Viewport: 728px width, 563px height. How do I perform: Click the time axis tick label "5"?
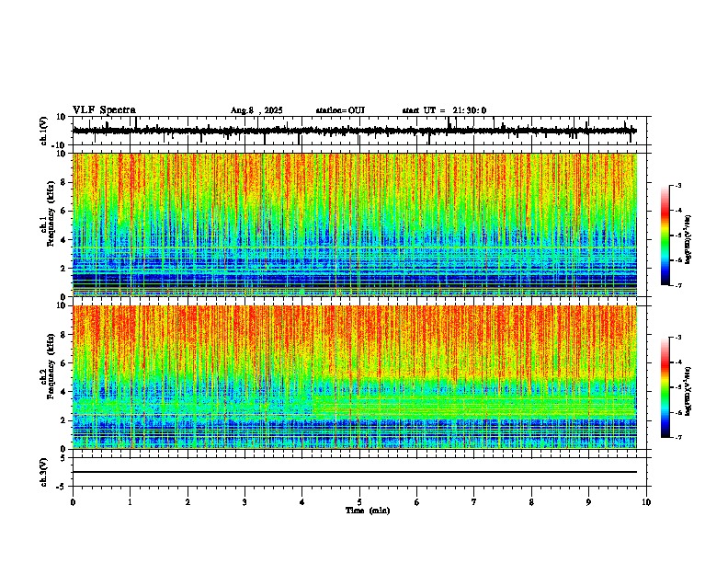point(359,502)
